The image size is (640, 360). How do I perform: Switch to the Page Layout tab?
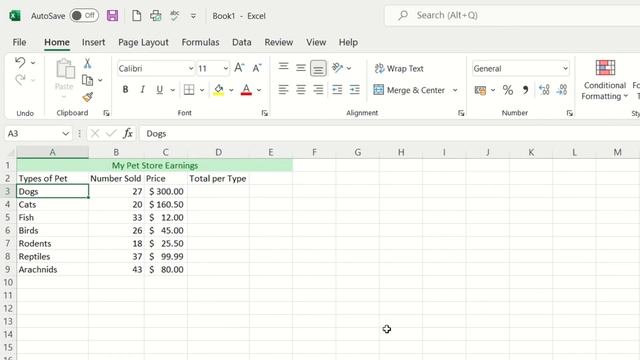[x=143, y=42]
